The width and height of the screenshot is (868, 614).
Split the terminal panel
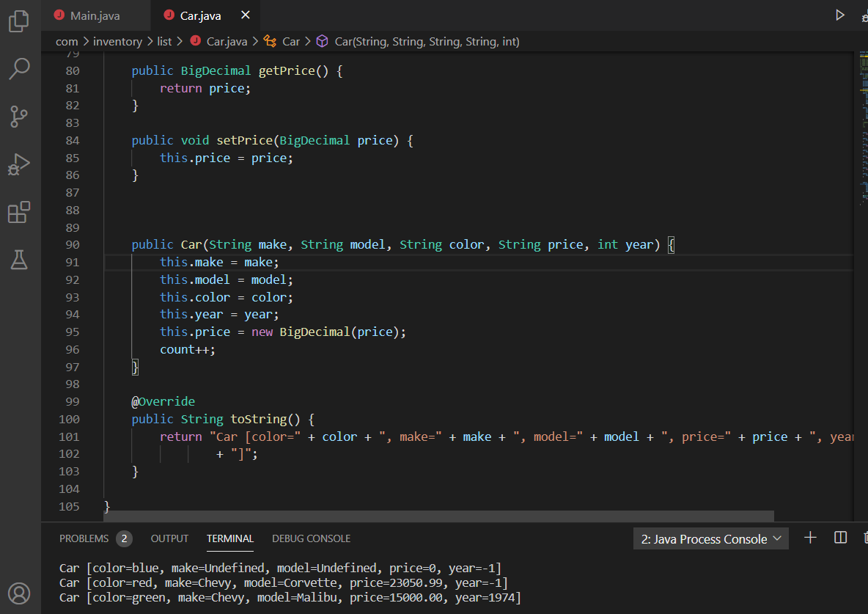(x=841, y=538)
